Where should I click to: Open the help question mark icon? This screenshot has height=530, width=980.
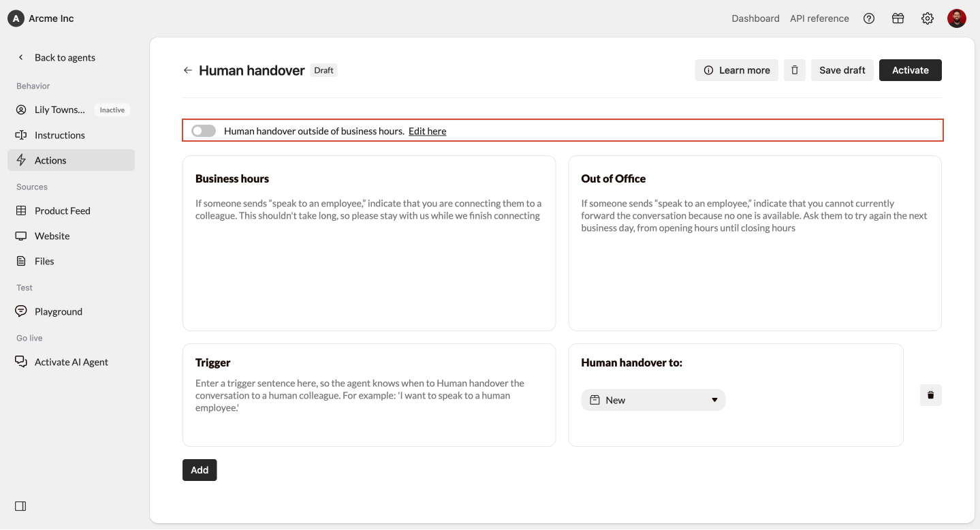click(869, 18)
